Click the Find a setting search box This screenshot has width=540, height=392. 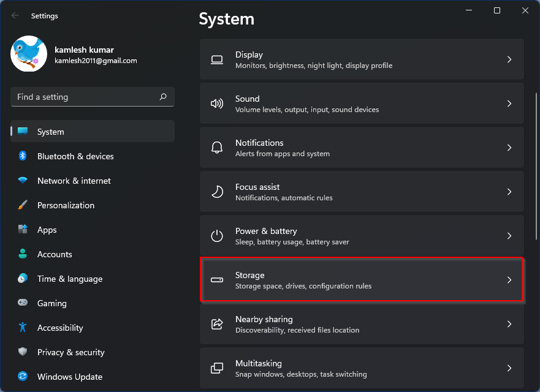point(85,97)
